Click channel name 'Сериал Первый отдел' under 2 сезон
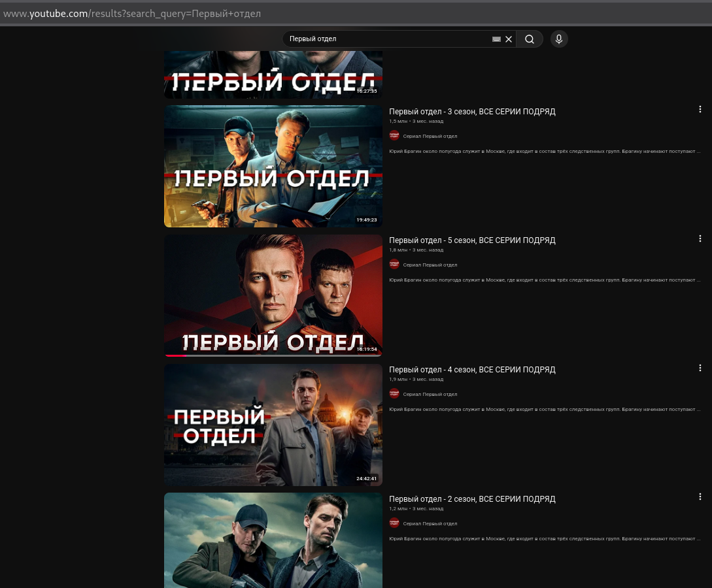Screen dimensions: 712x588 (430, 523)
